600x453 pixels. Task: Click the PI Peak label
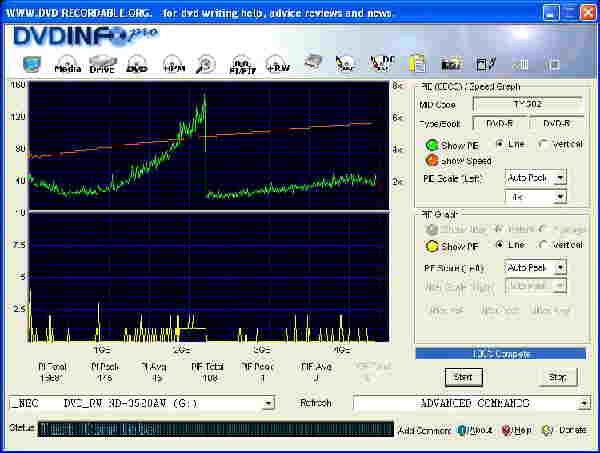pyautogui.click(x=105, y=367)
